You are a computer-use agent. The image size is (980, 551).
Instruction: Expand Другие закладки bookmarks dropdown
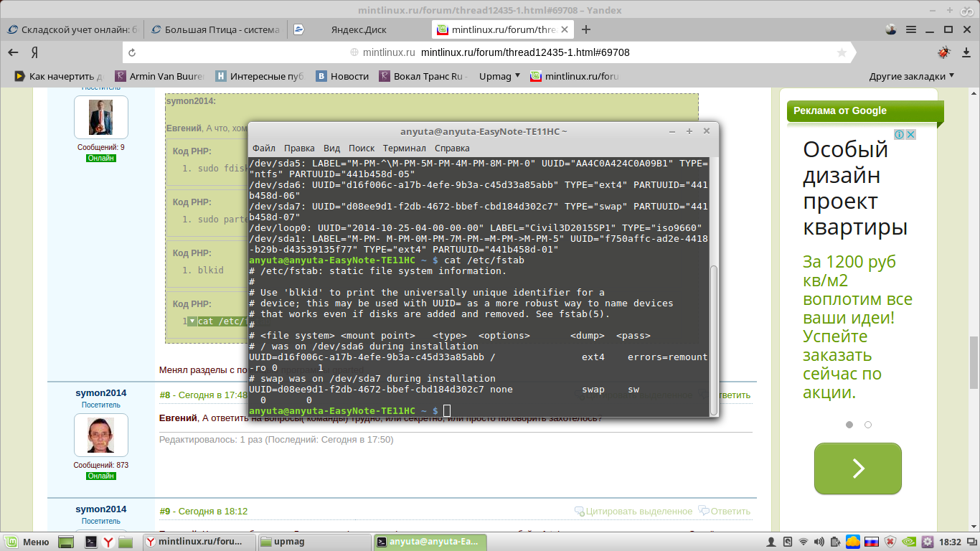coord(912,76)
